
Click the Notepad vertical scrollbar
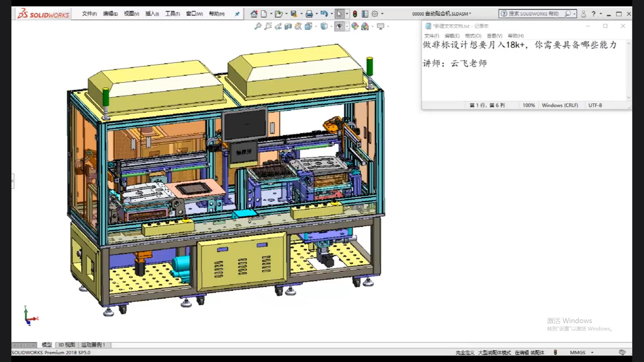[629, 70]
